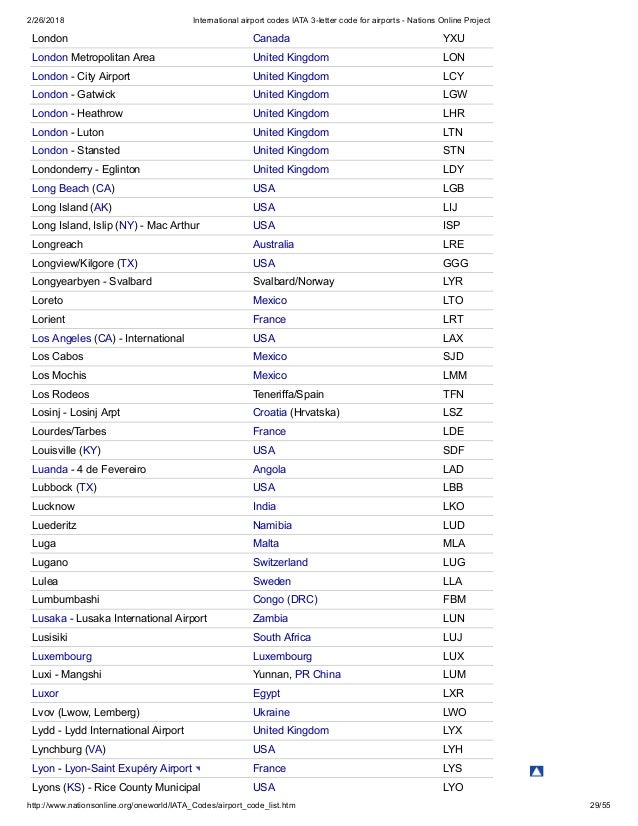Open the Croatia country link
Viewport: 638px width, 826px height.
point(270,412)
